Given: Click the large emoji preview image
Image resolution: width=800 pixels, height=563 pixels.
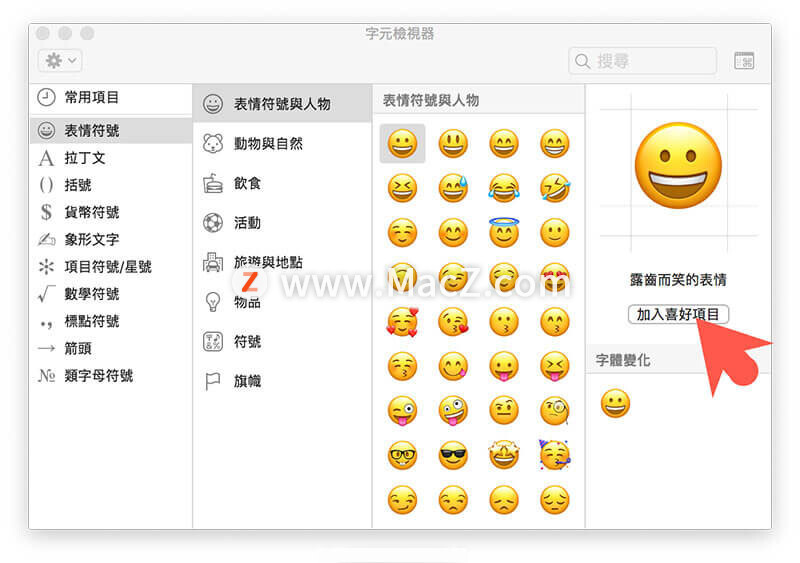Looking at the screenshot, I should pyautogui.click(x=678, y=166).
